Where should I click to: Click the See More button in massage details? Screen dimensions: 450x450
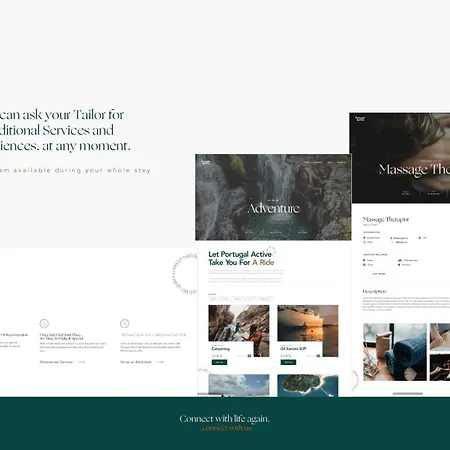coord(379,274)
